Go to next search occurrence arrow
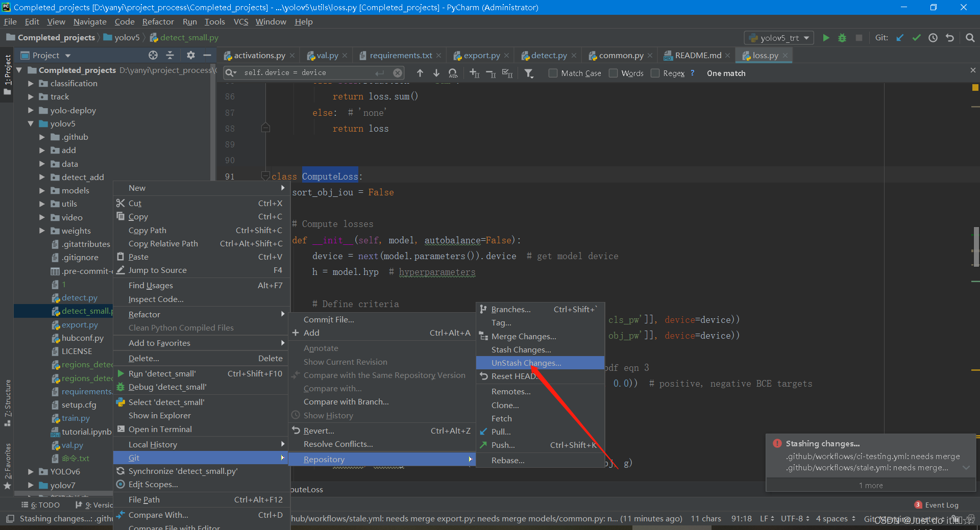This screenshot has height=530, width=980. (x=436, y=73)
